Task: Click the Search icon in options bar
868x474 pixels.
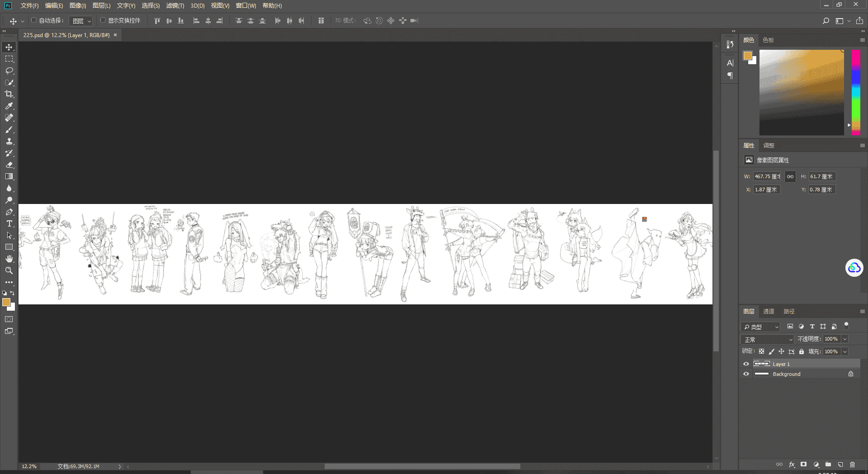Action: pos(826,21)
